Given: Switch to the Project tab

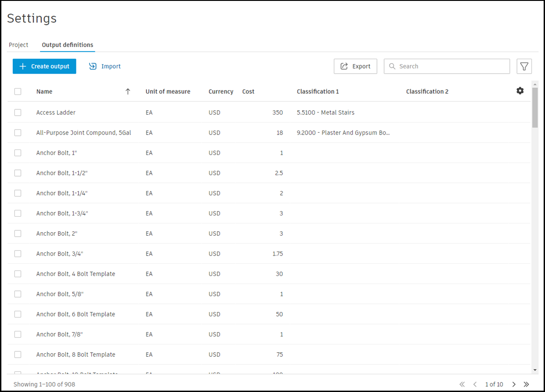Looking at the screenshot, I should pos(19,45).
